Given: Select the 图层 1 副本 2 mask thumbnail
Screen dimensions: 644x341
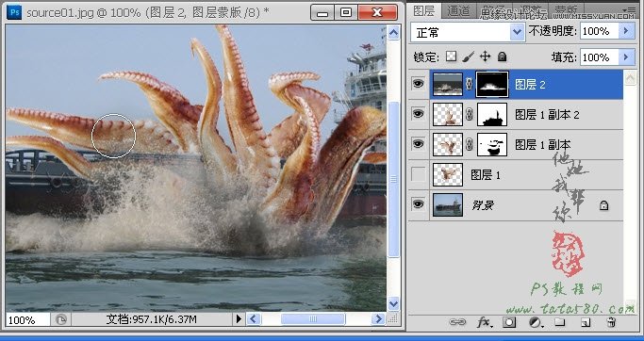Looking at the screenshot, I should click(492, 115).
